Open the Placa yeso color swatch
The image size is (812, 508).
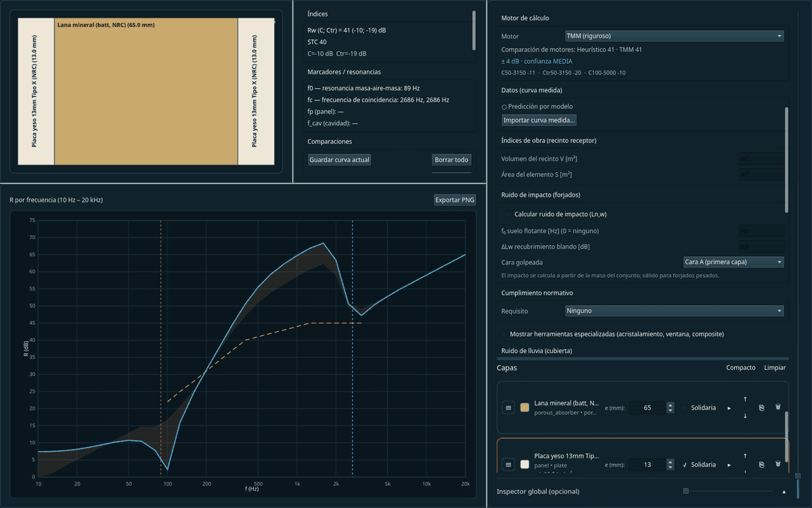click(524, 465)
